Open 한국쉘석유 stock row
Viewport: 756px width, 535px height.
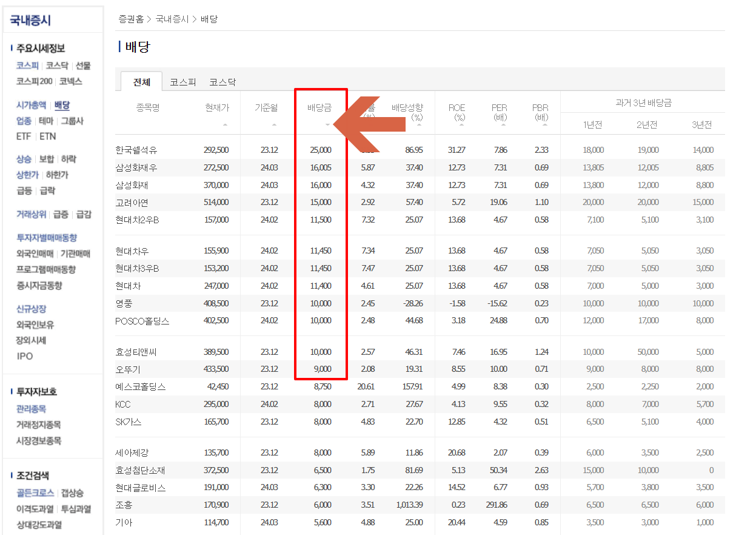(x=136, y=150)
